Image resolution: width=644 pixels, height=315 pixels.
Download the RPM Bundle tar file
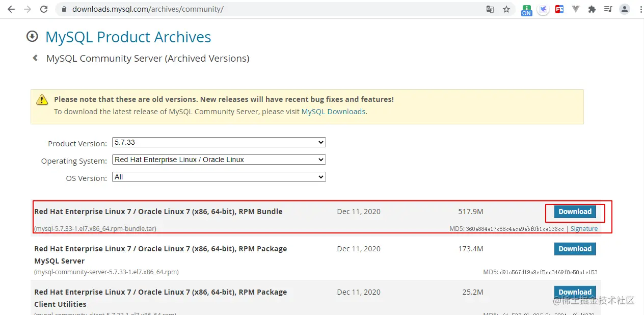575,212
